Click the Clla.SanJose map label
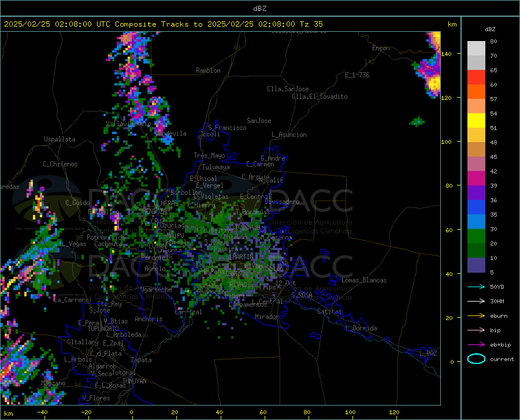Viewport: 520px width, 420px height. click(x=288, y=89)
